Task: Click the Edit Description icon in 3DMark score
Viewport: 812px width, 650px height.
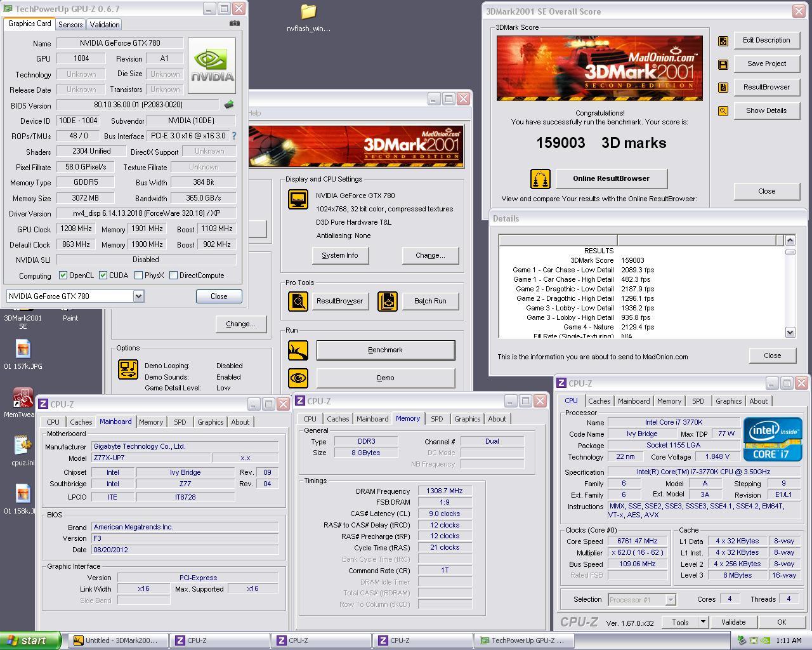Action: coord(723,41)
